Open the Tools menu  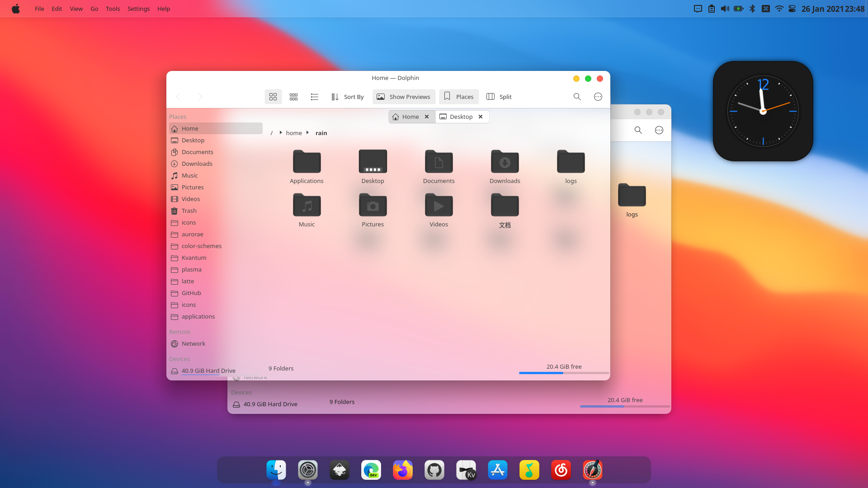coord(113,9)
